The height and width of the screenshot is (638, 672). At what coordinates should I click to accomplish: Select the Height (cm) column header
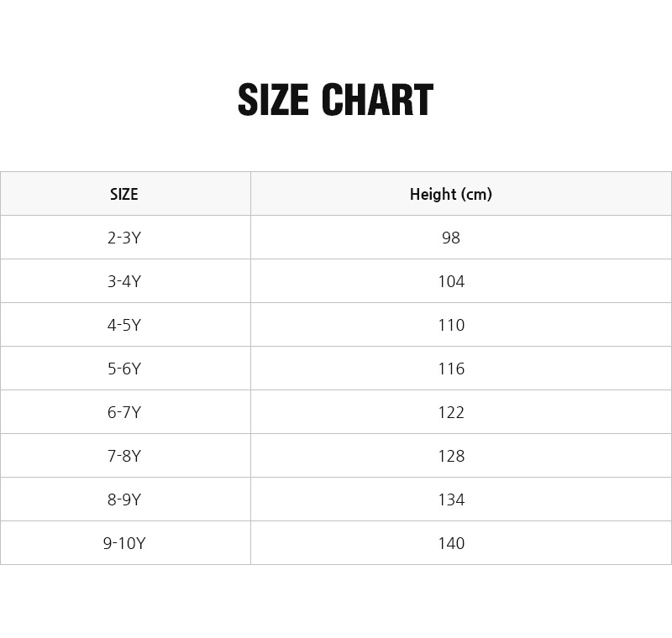[x=451, y=194]
